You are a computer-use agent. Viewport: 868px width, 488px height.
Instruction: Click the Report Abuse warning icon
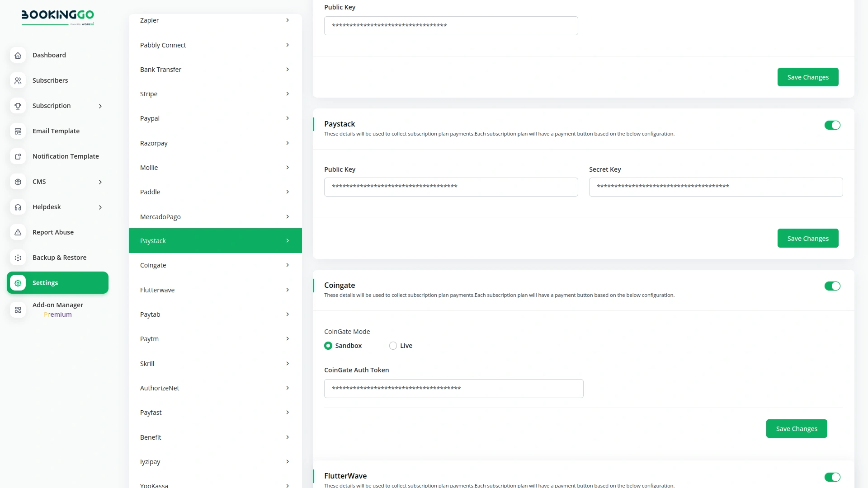coord(18,232)
